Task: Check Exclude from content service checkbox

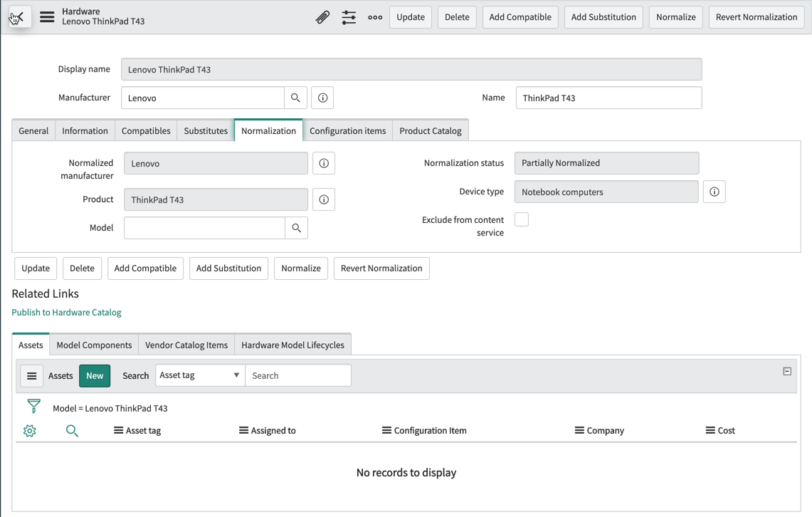Action: pos(522,219)
